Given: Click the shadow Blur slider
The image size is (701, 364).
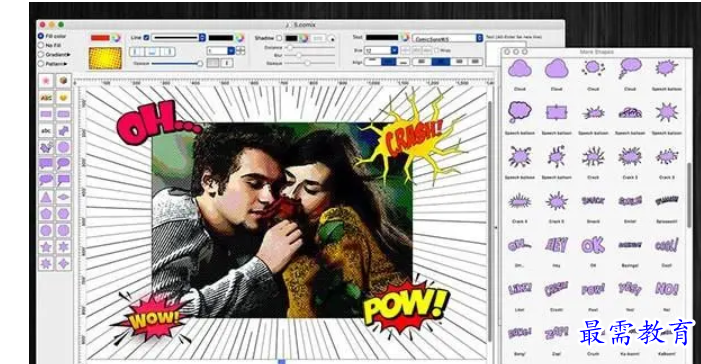Looking at the screenshot, I should click(310, 55).
